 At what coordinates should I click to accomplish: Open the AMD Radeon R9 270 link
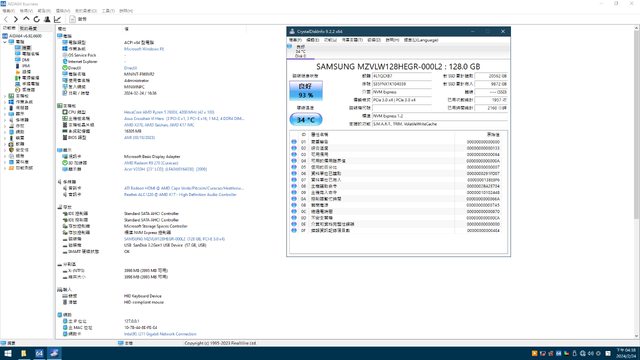click(x=151, y=163)
